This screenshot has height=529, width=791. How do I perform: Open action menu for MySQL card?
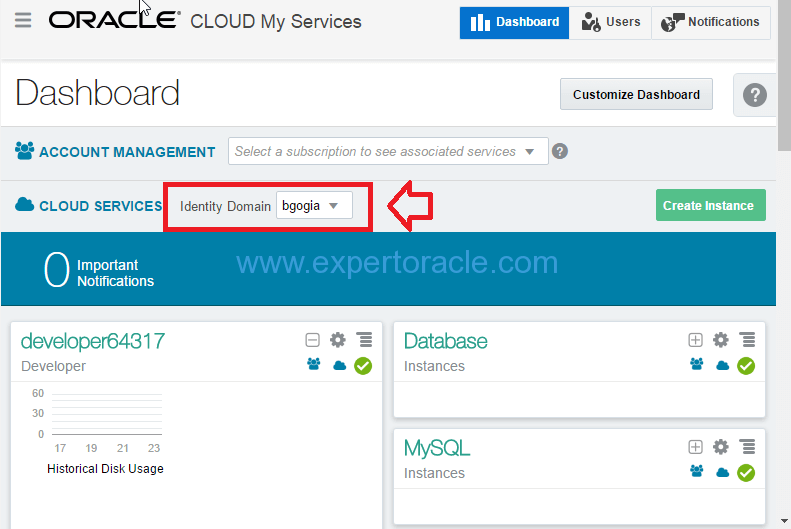[747, 447]
